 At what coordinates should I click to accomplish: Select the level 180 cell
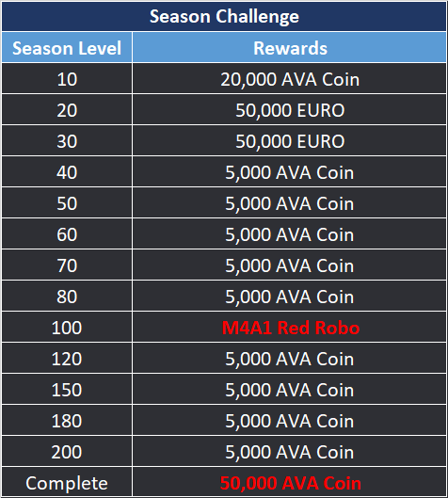pyautogui.click(x=67, y=420)
